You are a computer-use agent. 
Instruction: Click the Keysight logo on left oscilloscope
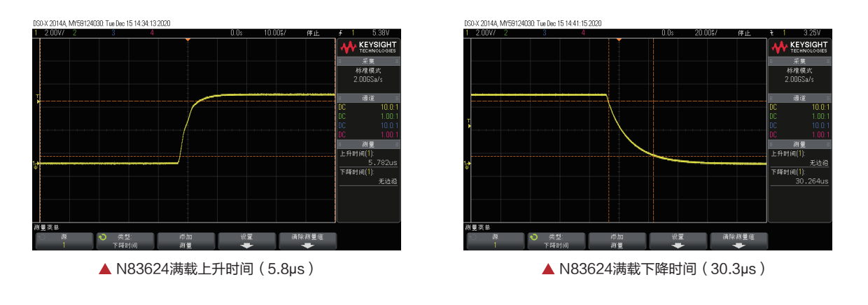pyautogui.click(x=367, y=48)
